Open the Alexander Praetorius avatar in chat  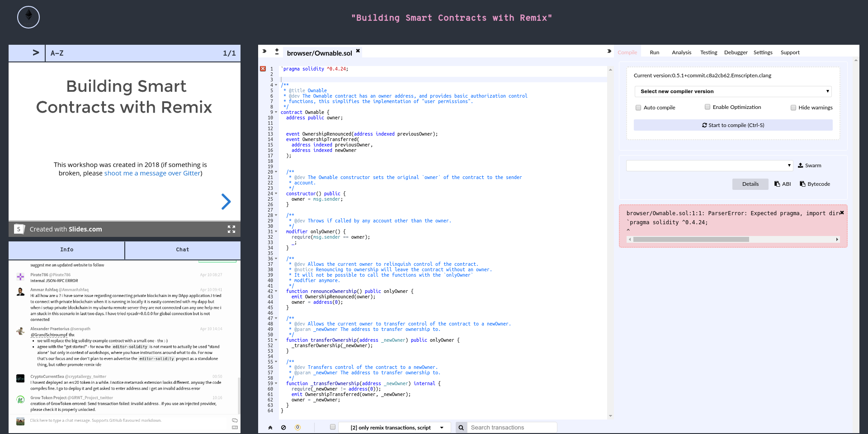tap(20, 331)
